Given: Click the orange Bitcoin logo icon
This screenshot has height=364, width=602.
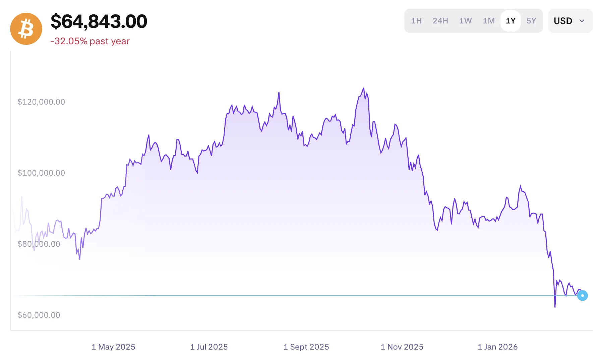Looking at the screenshot, I should pos(26,29).
